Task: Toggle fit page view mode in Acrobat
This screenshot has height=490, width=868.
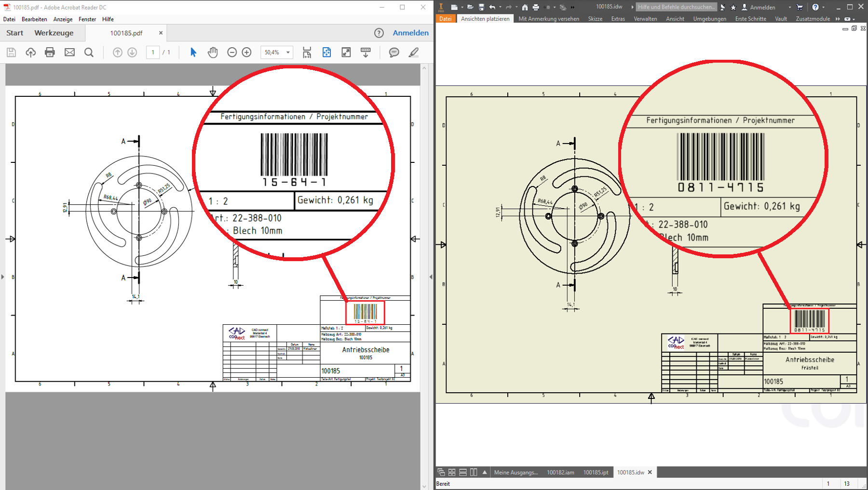Action: (326, 53)
